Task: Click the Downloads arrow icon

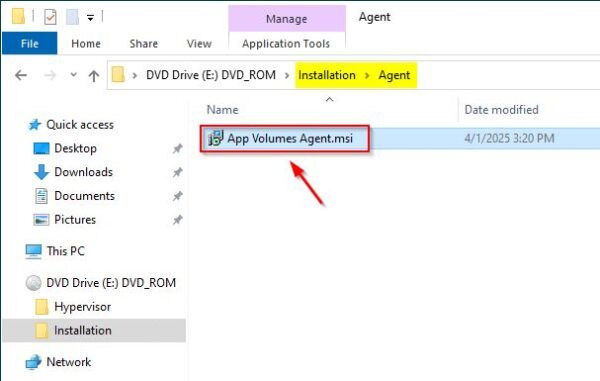Action: (41, 172)
